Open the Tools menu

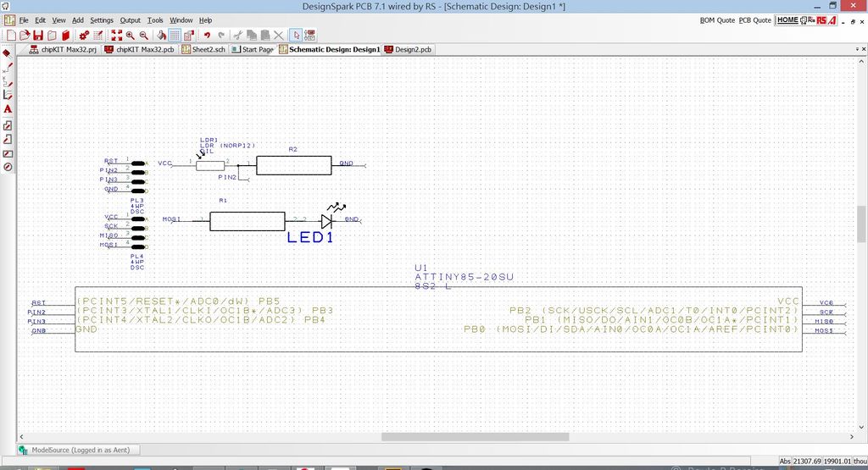point(155,20)
